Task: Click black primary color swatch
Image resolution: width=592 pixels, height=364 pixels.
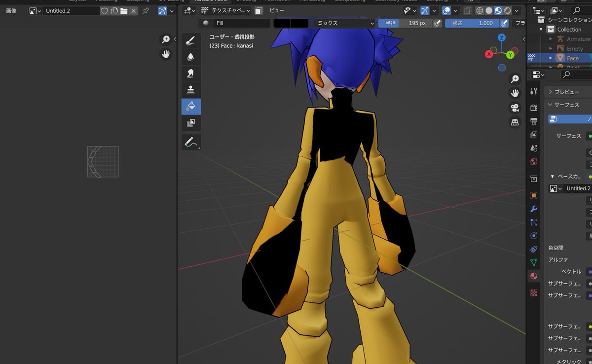Action: tap(282, 23)
